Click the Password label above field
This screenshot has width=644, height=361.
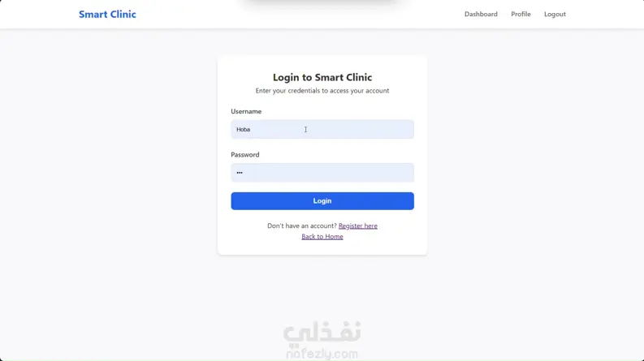[x=244, y=155]
